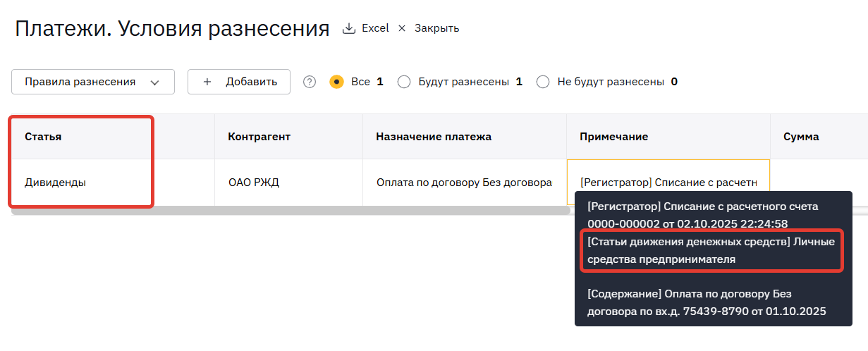This screenshot has height=351, width=868.
Task: Click the question mark help icon
Action: tap(310, 82)
